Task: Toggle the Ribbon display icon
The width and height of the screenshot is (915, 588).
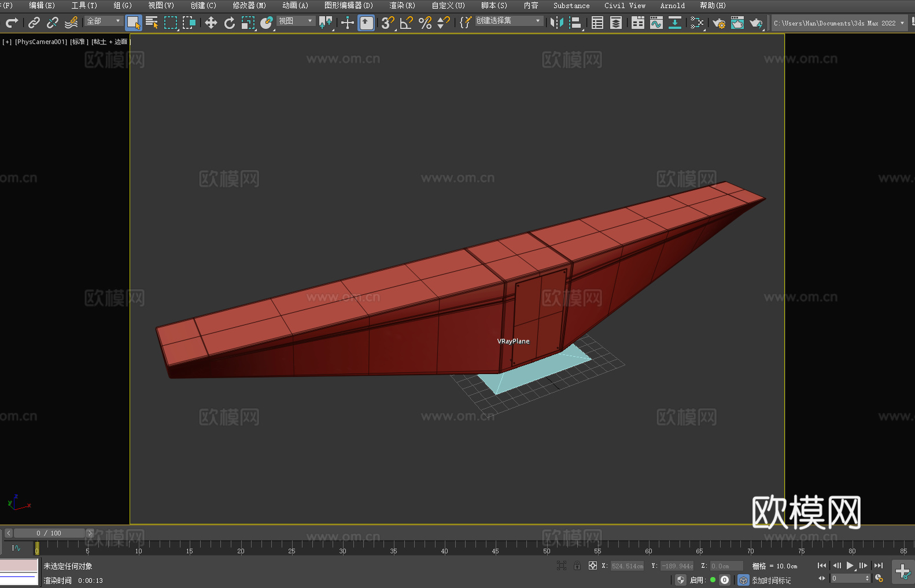Action: click(638, 23)
